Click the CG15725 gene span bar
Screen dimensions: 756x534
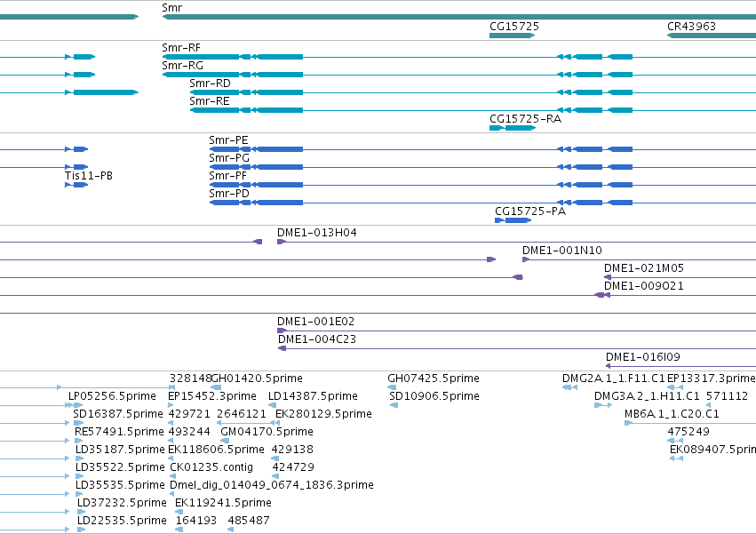512,36
